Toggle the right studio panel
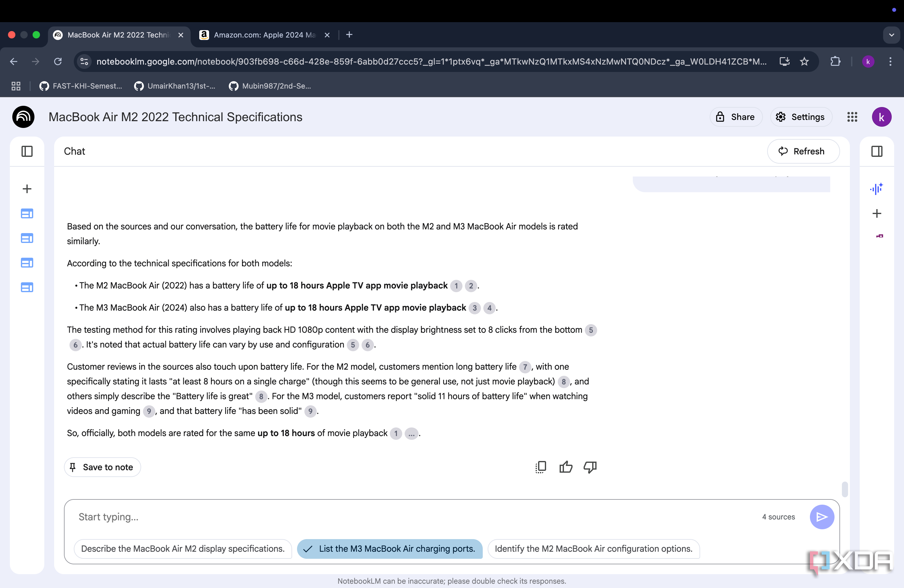 [877, 151]
